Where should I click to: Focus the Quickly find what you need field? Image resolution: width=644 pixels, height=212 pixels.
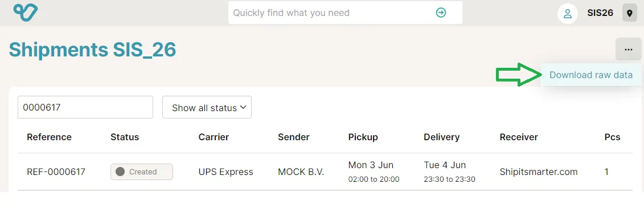pos(346,13)
